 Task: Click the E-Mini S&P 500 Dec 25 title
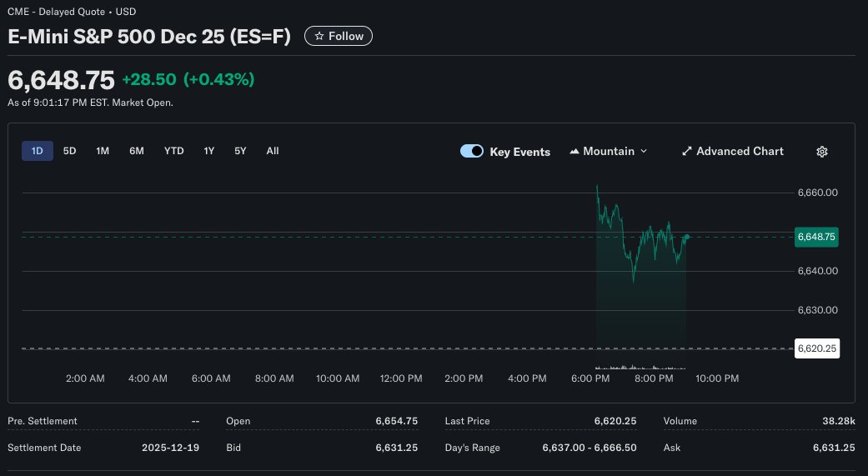(x=149, y=37)
